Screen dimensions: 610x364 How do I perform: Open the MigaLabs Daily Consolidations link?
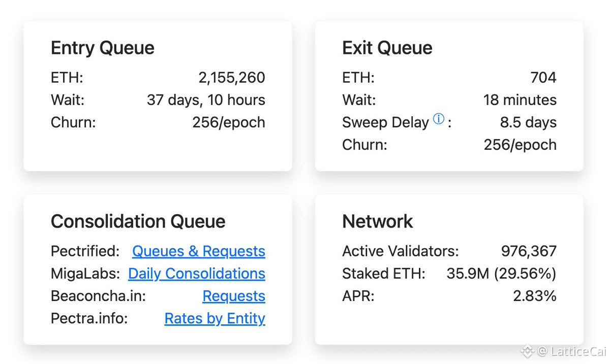[196, 274]
